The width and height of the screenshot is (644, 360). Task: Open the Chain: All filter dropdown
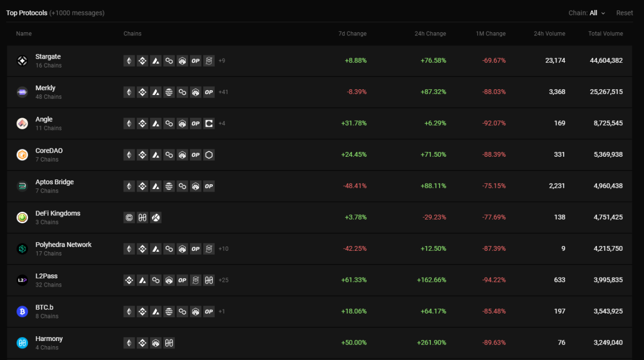[587, 13]
